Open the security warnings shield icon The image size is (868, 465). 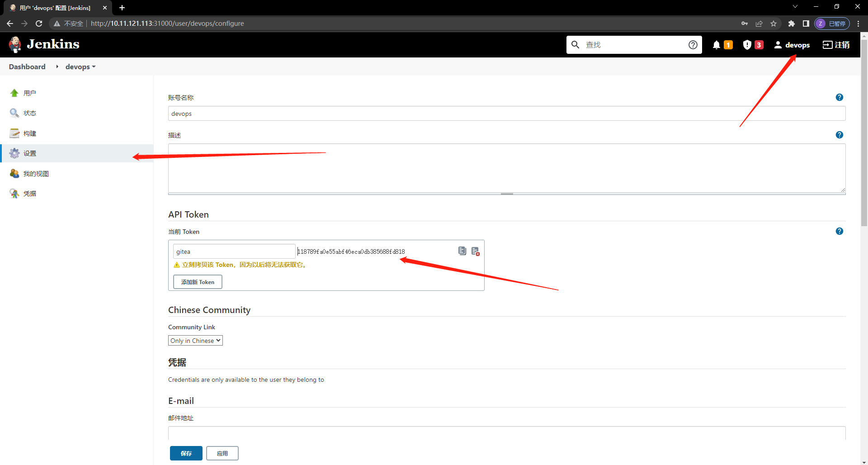tap(747, 45)
